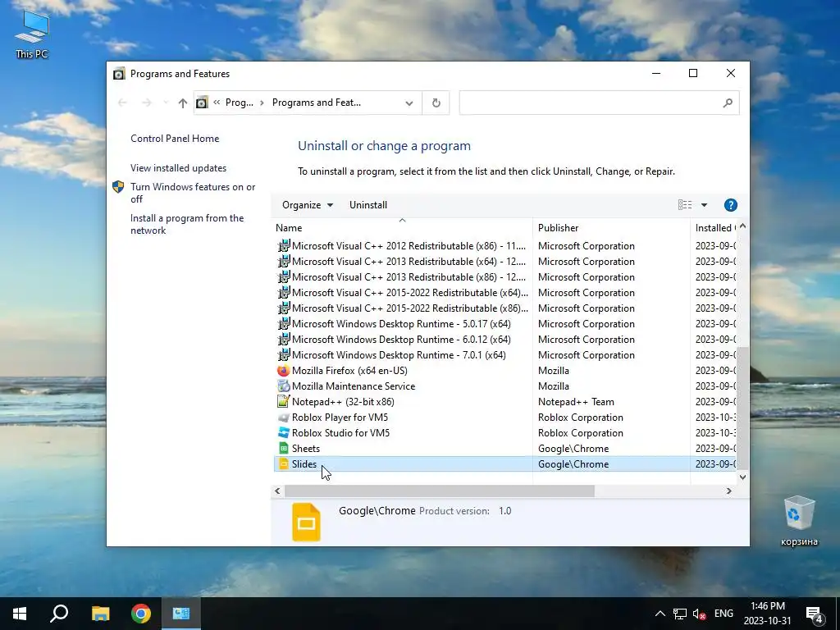
Task: Select the Mozilla Firefox (x64 en-US) row text
Action: pos(349,371)
